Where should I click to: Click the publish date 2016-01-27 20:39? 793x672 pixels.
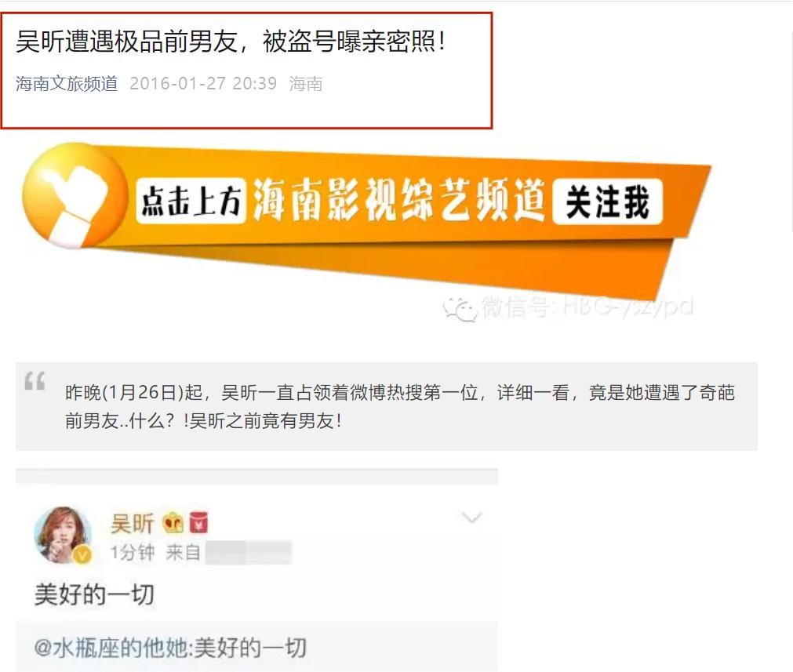pos(203,83)
